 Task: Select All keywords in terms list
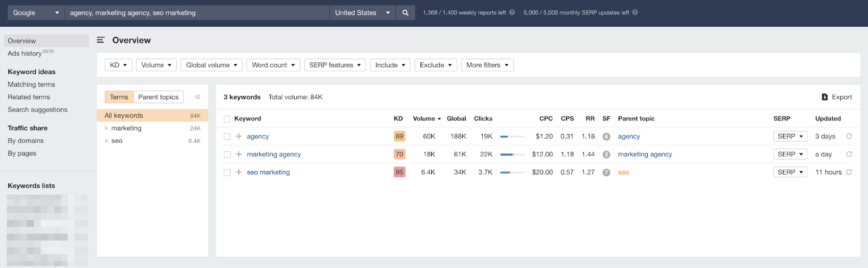[152, 116]
